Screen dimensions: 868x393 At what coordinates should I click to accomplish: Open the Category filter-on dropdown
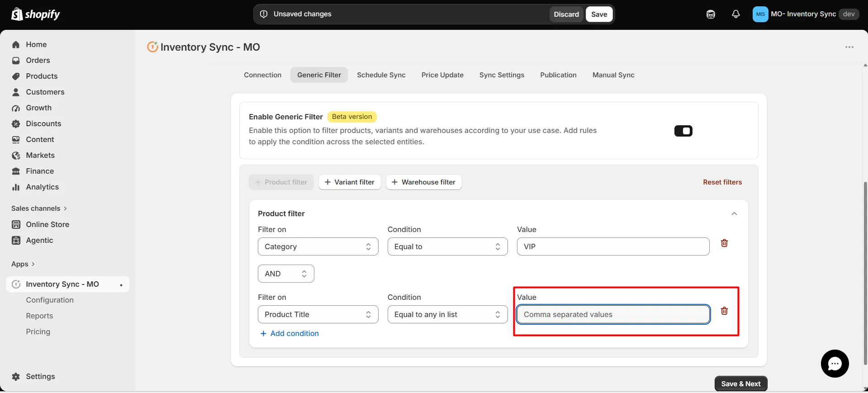pos(318,246)
